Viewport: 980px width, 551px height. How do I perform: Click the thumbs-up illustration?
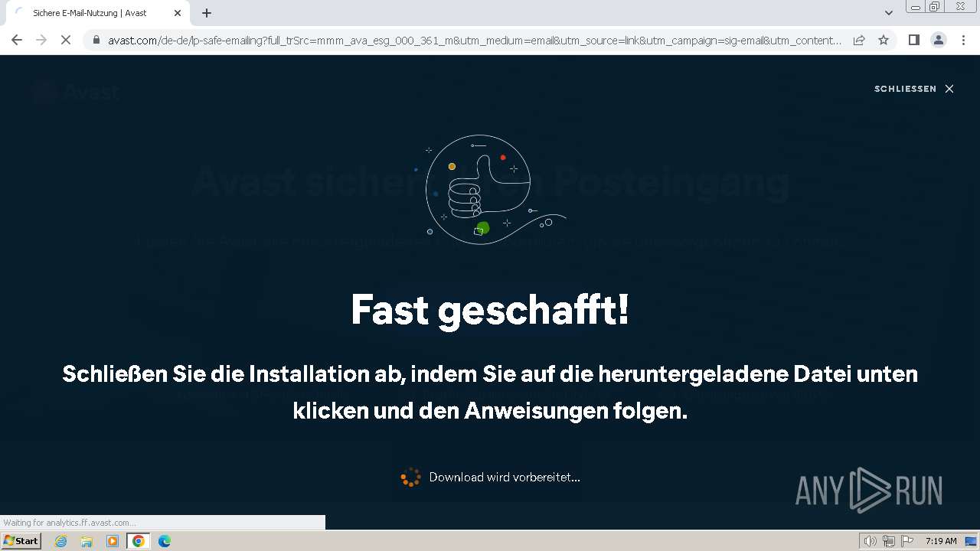point(490,190)
